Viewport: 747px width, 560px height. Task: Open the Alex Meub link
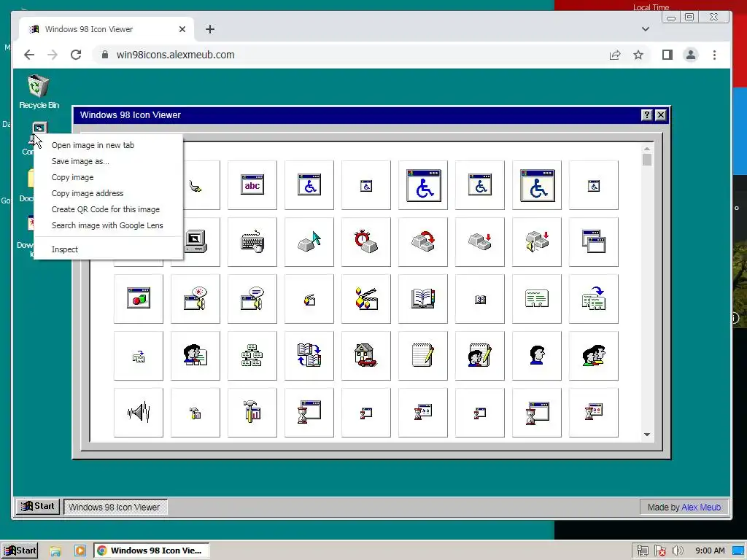click(x=701, y=507)
